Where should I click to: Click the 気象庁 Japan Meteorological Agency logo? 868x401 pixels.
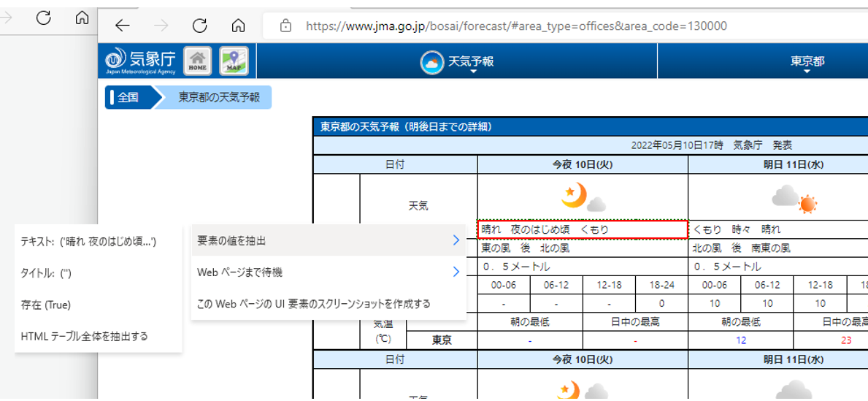141,61
